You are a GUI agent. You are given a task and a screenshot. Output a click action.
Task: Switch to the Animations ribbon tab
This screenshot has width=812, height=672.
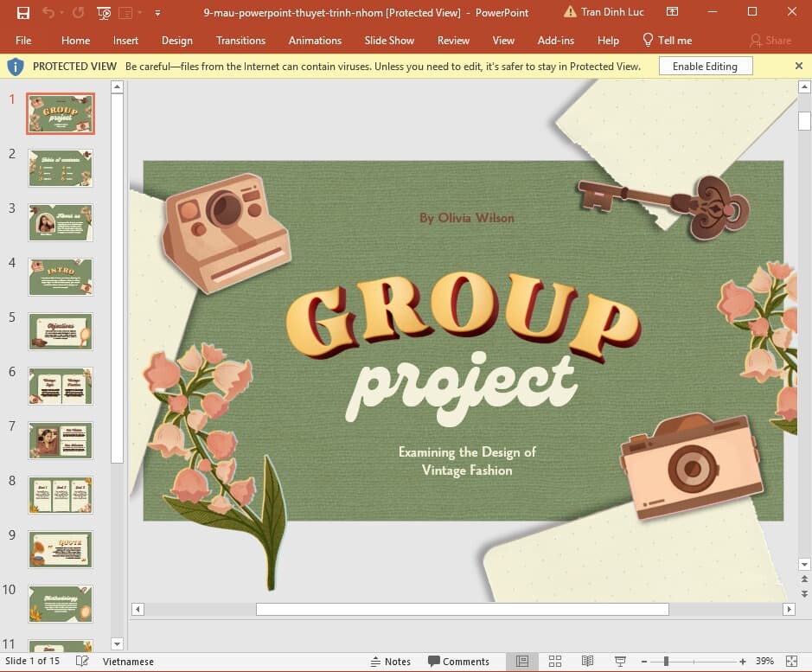[315, 40]
